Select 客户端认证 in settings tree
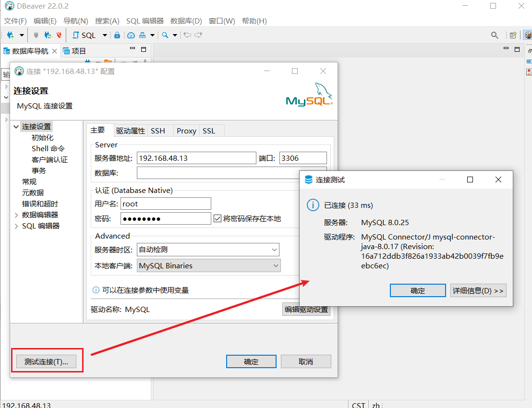This screenshot has height=408, width=532. (x=49, y=160)
